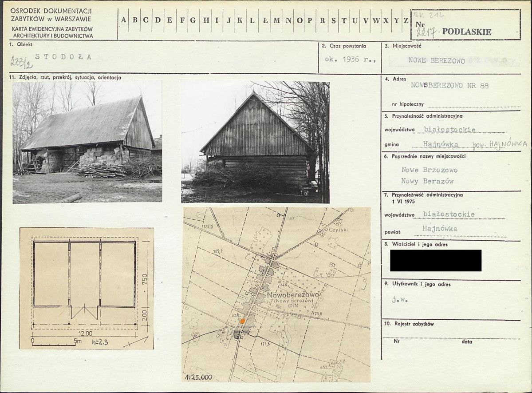Click letter N in the alphabet index
This screenshot has height=393, width=532.
click(x=288, y=20)
